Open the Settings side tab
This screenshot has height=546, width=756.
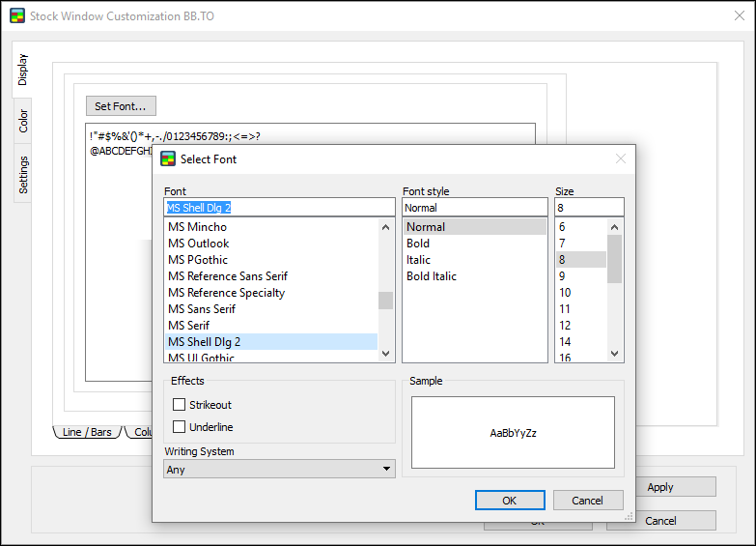(23, 175)
